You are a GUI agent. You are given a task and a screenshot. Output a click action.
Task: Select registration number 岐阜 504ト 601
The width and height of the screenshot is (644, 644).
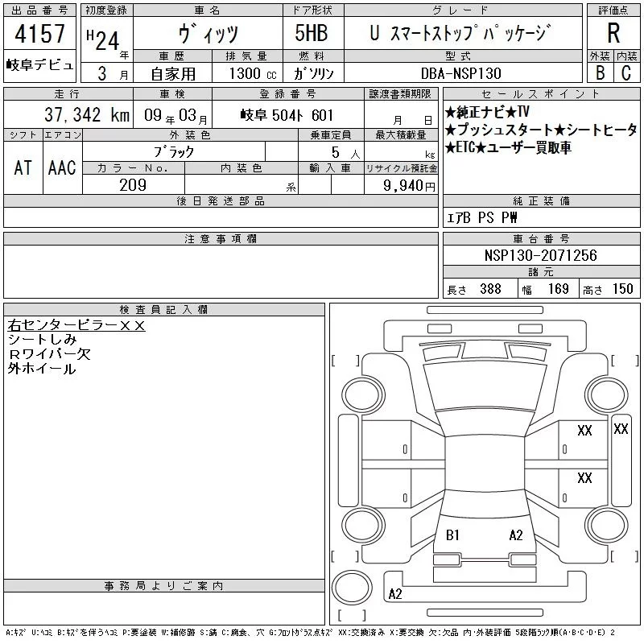(287, 115)
